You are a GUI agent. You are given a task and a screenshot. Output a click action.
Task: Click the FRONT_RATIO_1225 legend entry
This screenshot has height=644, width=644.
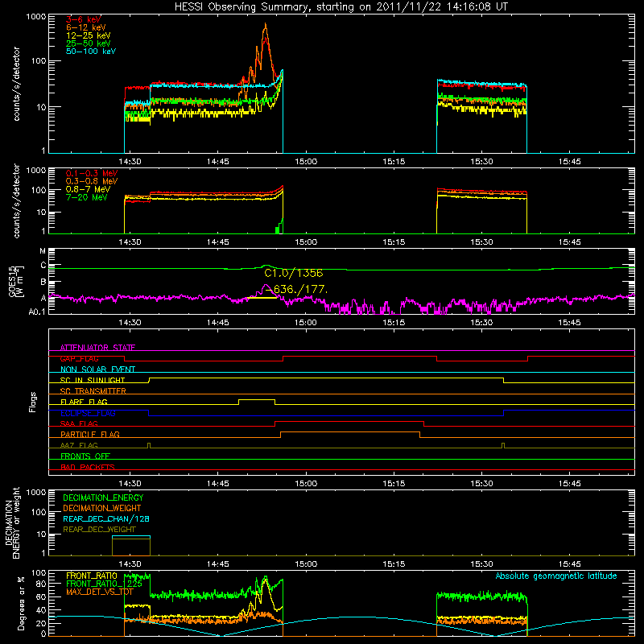(x=104, y=584)
